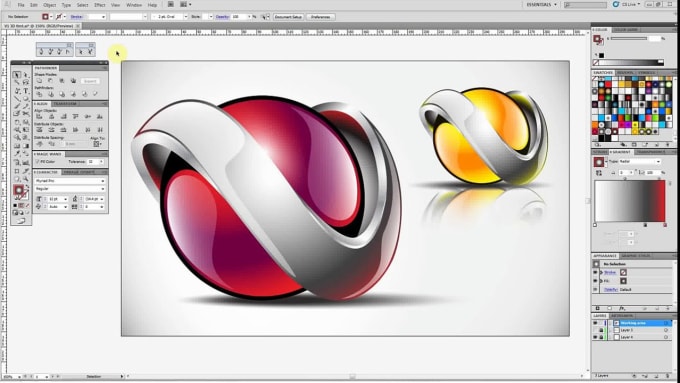Toggle visibility of Fill in Appearance panel
This screenshot has width=680, height=383.
click(x=595, y=281)
